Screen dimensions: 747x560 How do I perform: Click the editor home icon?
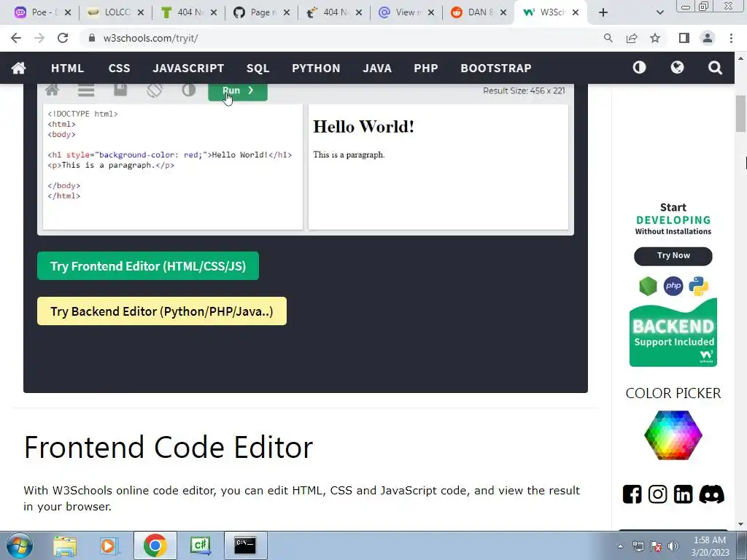[x=53, y=90]
